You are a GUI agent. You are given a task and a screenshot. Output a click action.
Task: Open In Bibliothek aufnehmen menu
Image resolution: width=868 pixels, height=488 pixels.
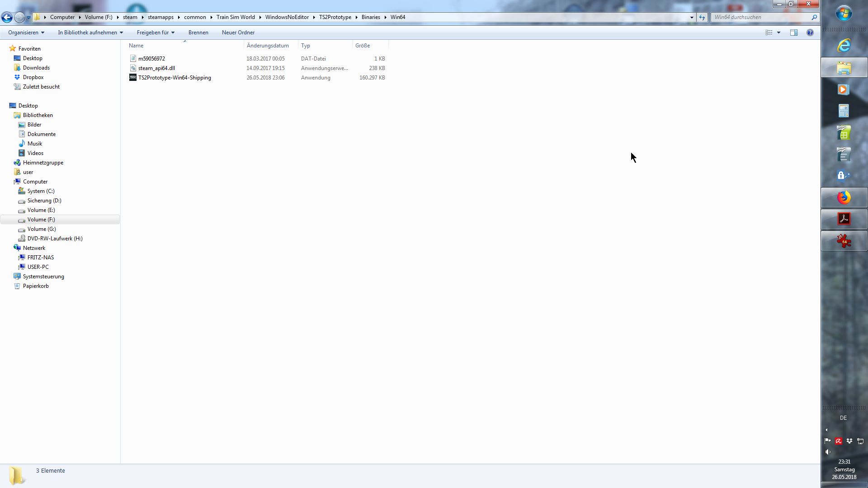(90, 33)
